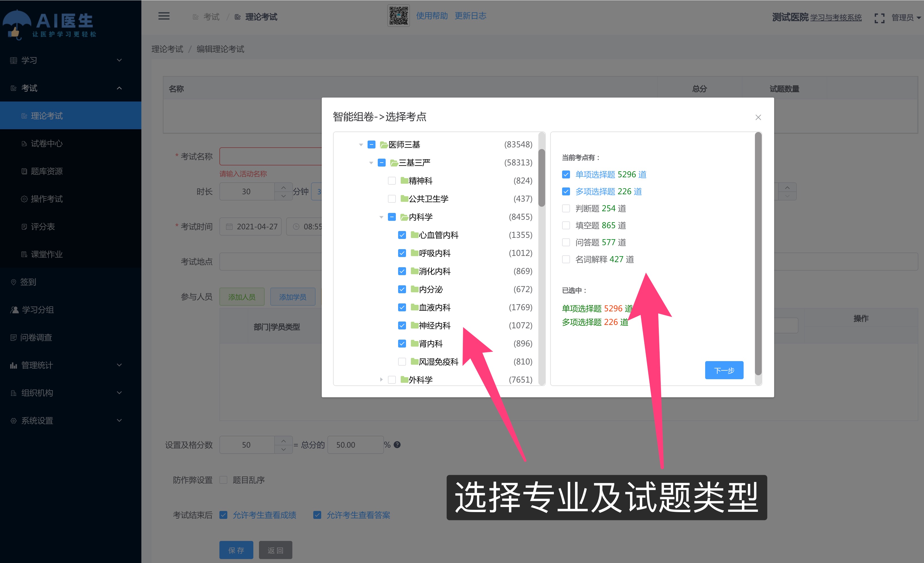Check the 风湿免疫科 checkbox
Viewport: 924px width, 563px height.
[402, 362]
